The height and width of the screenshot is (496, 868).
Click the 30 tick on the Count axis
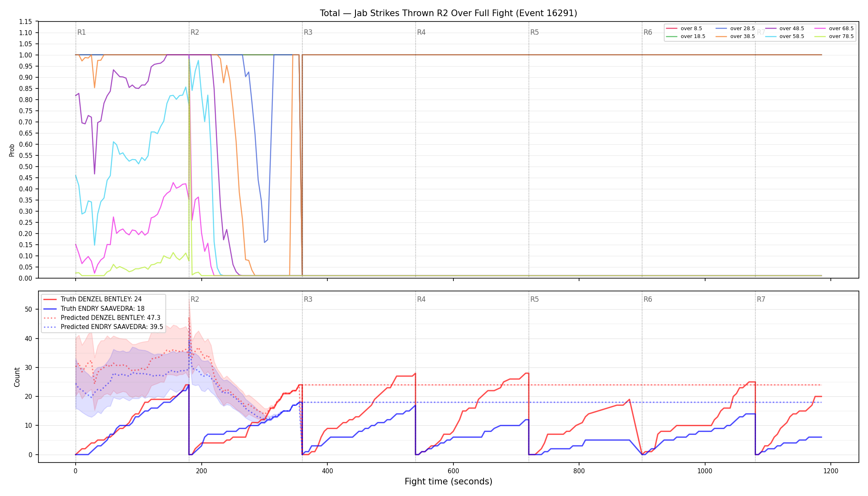pyautogui.click(x=29, y=367)
